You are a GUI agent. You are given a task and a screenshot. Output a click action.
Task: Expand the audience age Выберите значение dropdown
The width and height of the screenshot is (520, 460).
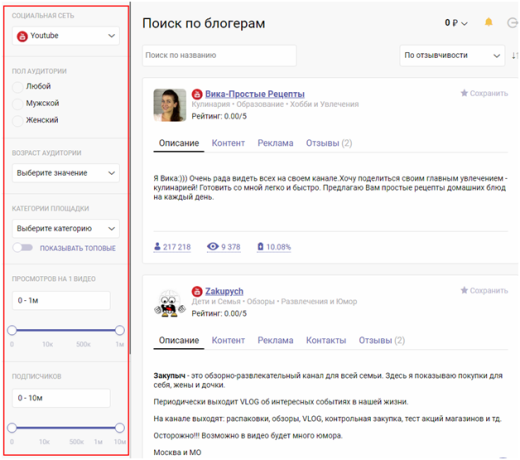66,173
